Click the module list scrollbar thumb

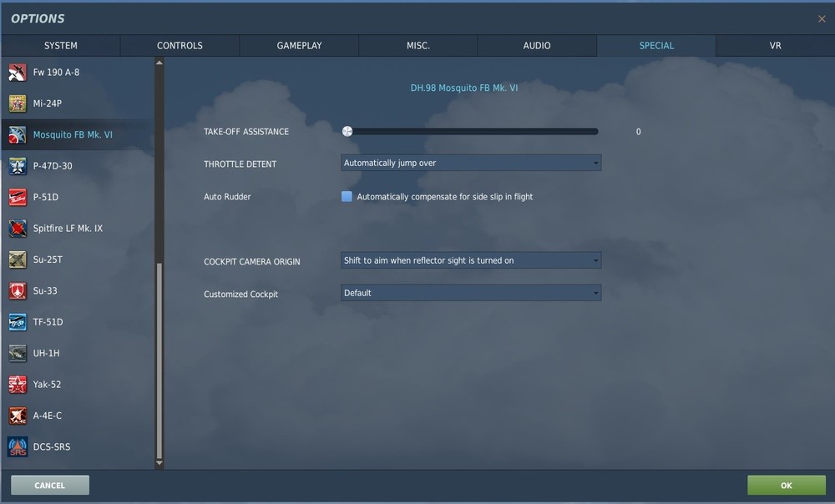159,360
